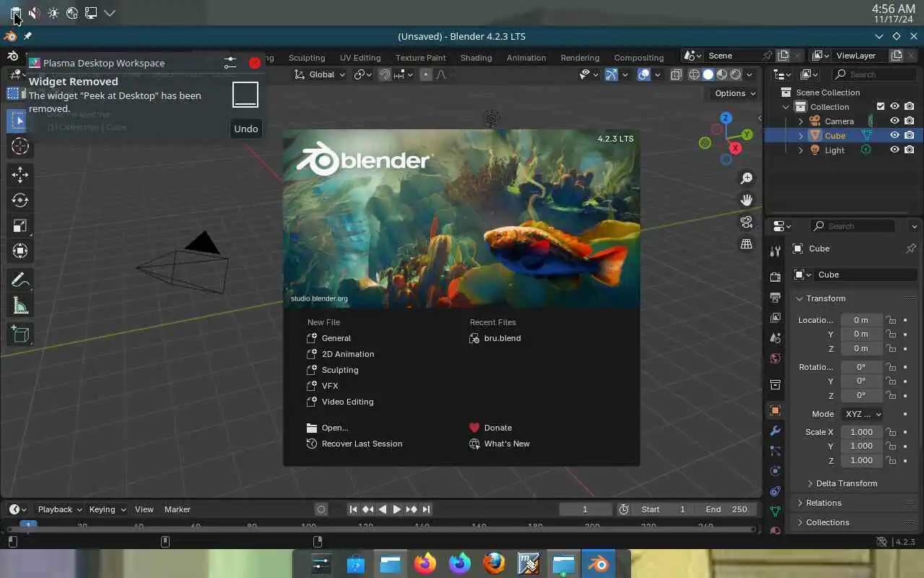
Task: Switch to the Animation workspace tab
Action: (x=526, y=58)
